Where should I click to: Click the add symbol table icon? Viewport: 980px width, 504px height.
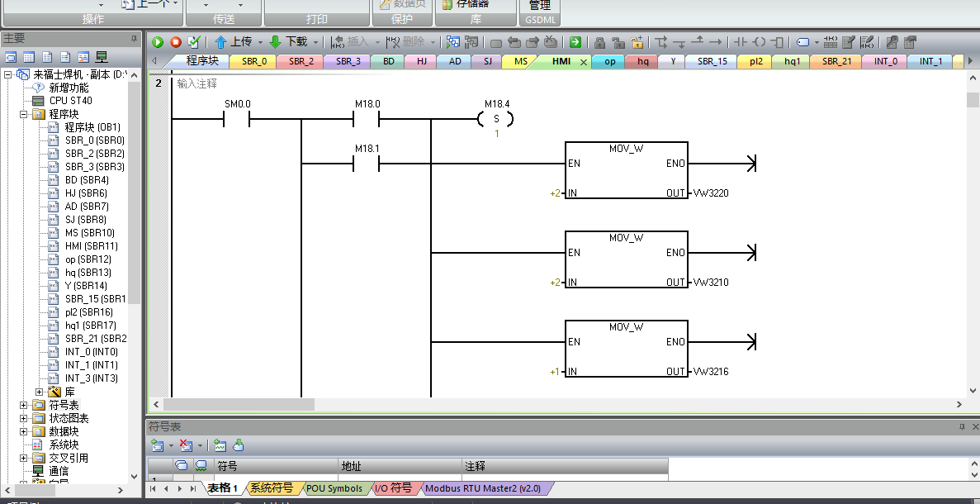158,445
